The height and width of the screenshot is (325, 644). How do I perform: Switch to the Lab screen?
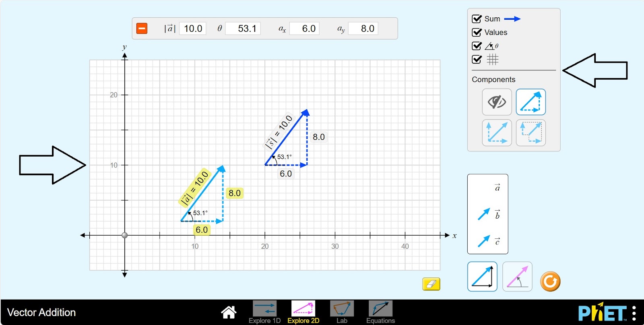coord(342,312)
